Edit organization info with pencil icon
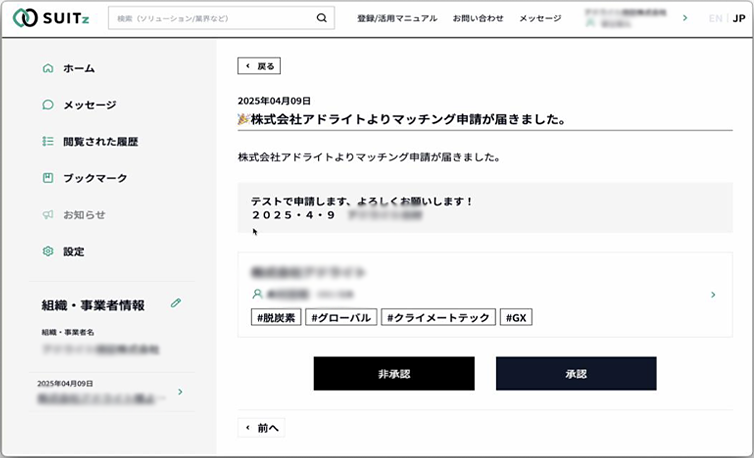The height and width of the screenshot is (458, 754). pos(176,302)
